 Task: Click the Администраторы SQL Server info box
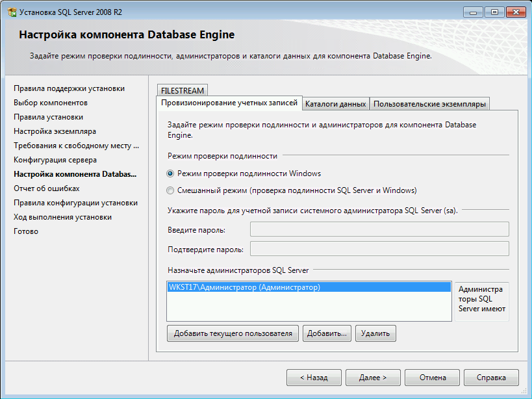(x=482, y=302)
